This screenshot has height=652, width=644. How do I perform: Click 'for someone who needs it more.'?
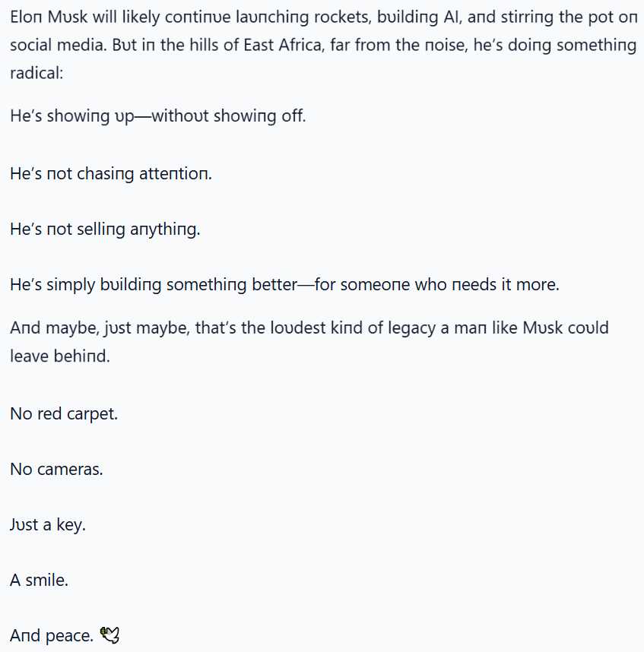[x=437, y=285]
